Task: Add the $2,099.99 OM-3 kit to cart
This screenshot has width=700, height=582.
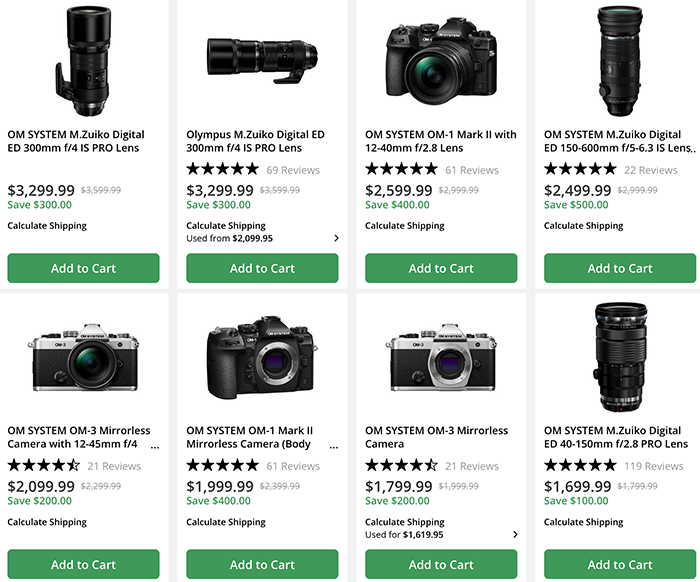Action: [x=83, y=564]
